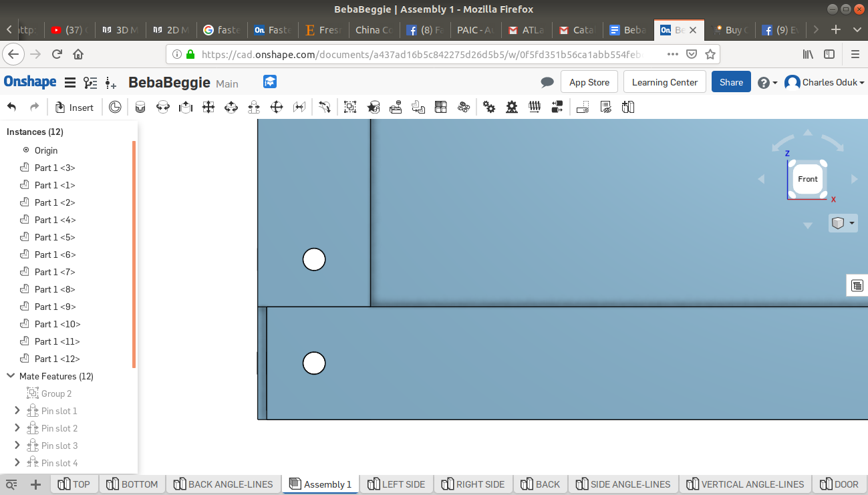Select the Revolute mate tool

coord(163,107)
